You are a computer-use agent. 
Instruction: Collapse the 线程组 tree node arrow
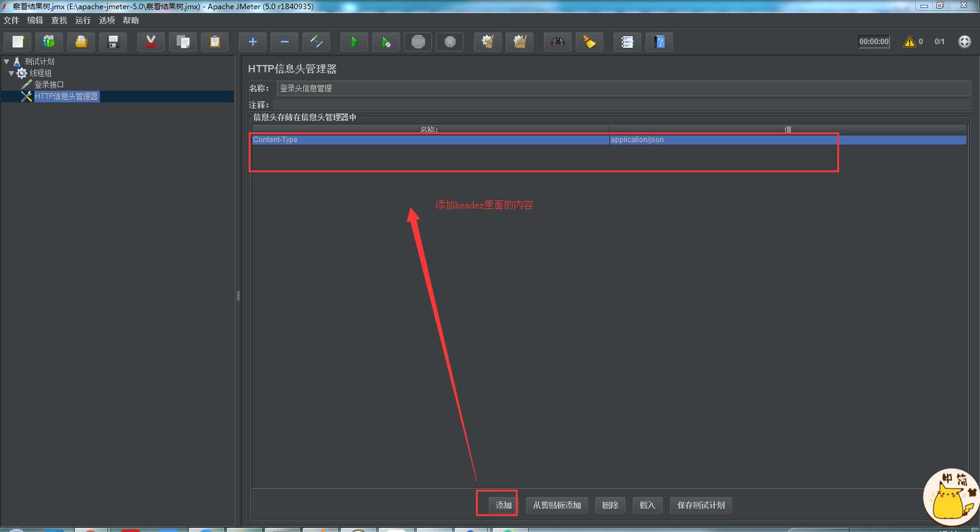pyautogui.click(x=11, y=73)
